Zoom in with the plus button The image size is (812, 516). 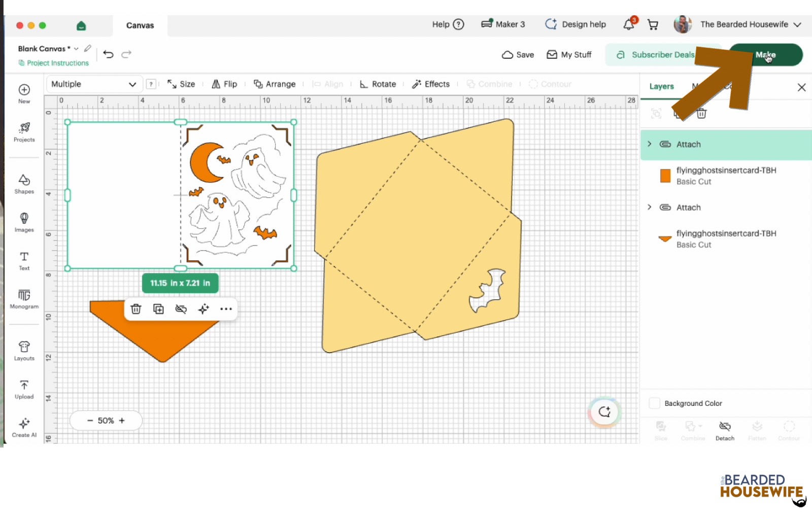tap(122, 421)
